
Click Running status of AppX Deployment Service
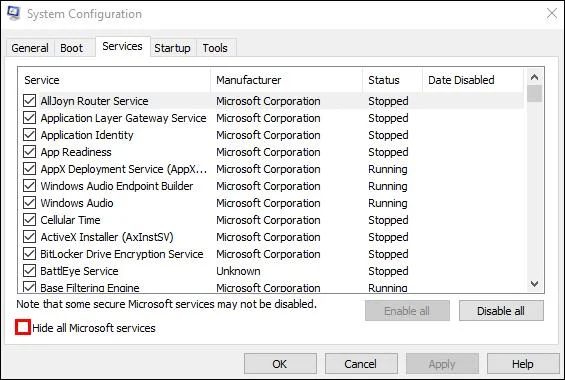pyautogui.click(x=388, y=169)
